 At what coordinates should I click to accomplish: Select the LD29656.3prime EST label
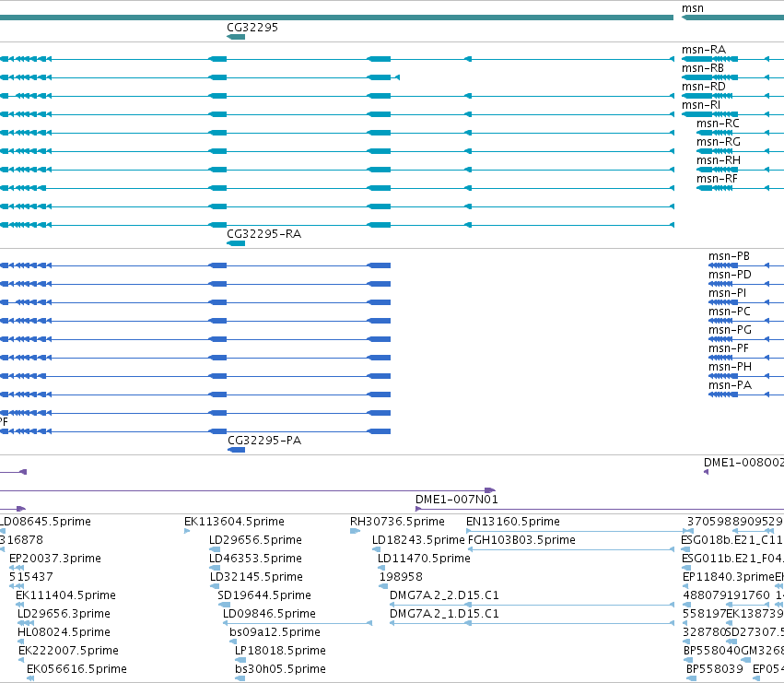pos(64,614)
